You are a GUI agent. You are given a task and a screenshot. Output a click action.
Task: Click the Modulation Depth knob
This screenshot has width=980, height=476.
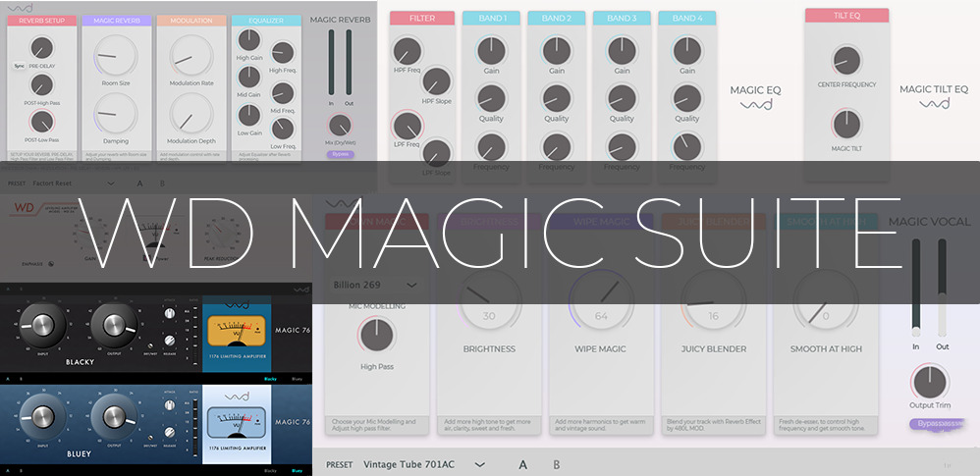[x=191, y=114]
